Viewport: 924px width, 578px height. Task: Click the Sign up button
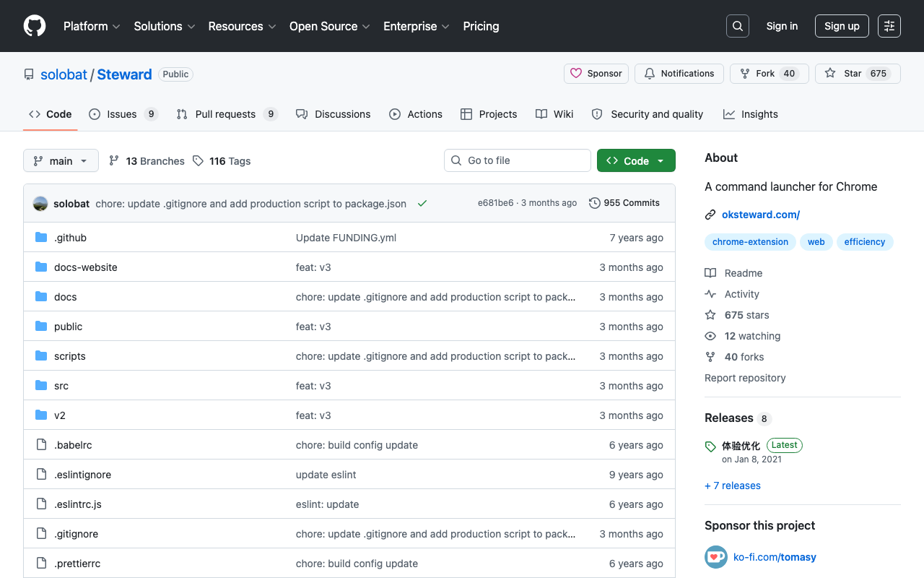[842, 26]
